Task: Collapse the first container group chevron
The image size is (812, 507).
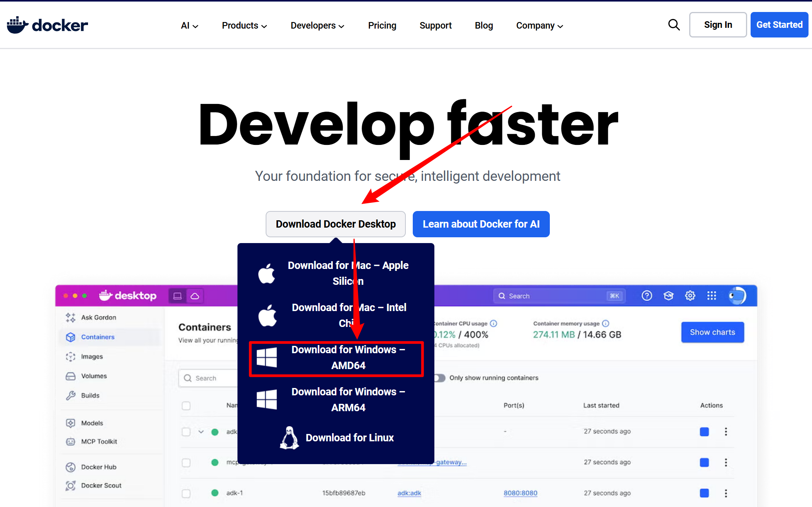Action: point(201,432)
